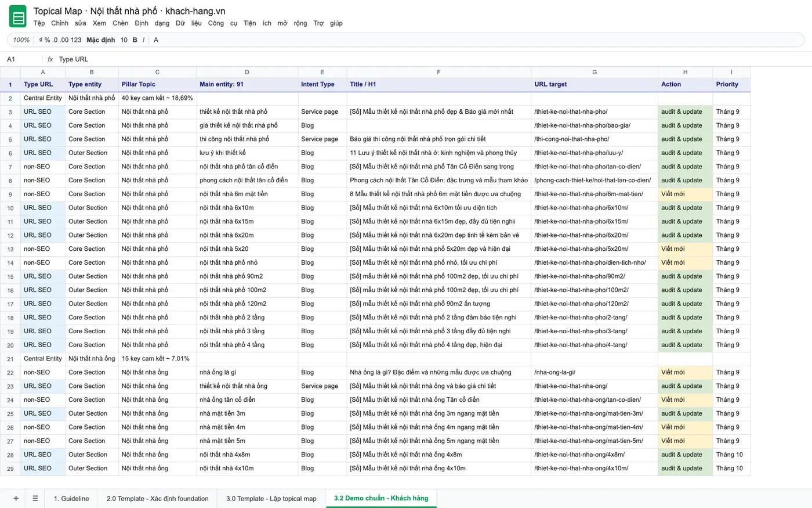
Task: Select cell nhà ống là gì in column D
Action: tap(247, 372)
